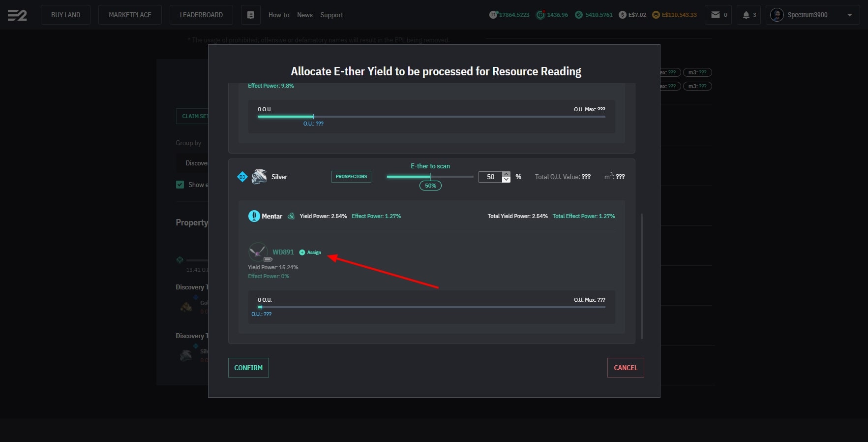Viewport: 868px width, 442px height.
Task: Open the Leaderboard menu item
Action: tap(201, 15)
